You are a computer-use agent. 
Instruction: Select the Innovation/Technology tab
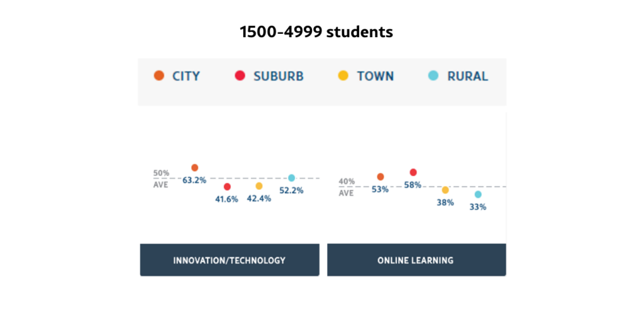229,260
